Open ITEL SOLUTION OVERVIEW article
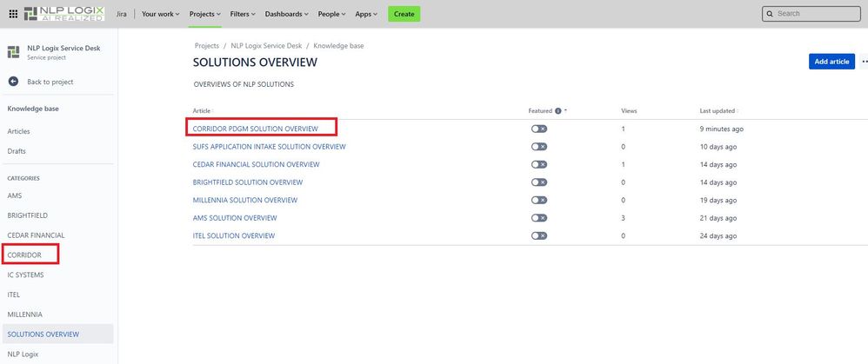Viewport: 868px width, 364px height. (x=234, y=235)
